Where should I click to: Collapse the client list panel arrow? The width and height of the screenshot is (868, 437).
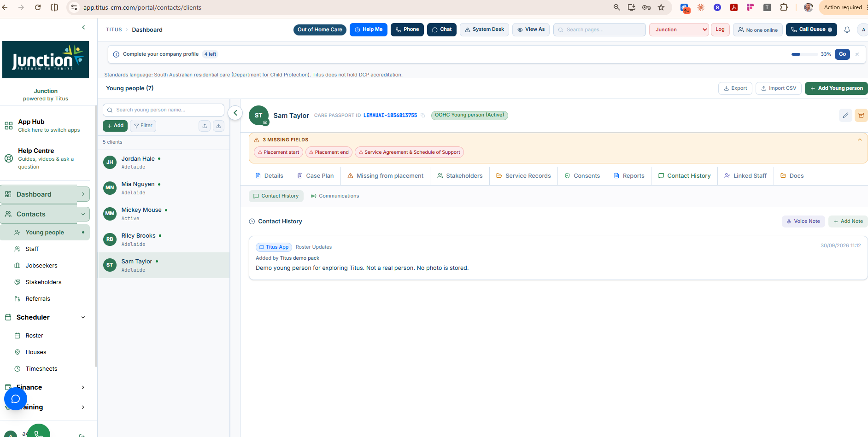click(x=235, y=113)
